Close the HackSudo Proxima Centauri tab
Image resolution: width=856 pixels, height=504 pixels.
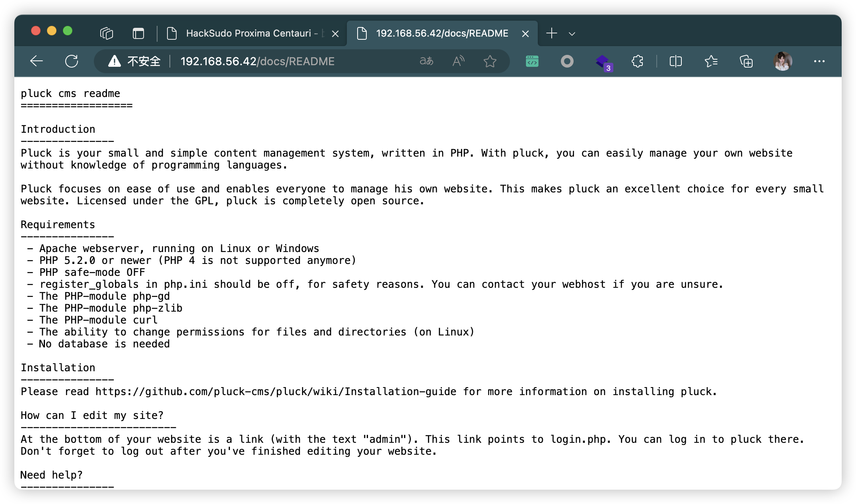(x=335, y=34)
